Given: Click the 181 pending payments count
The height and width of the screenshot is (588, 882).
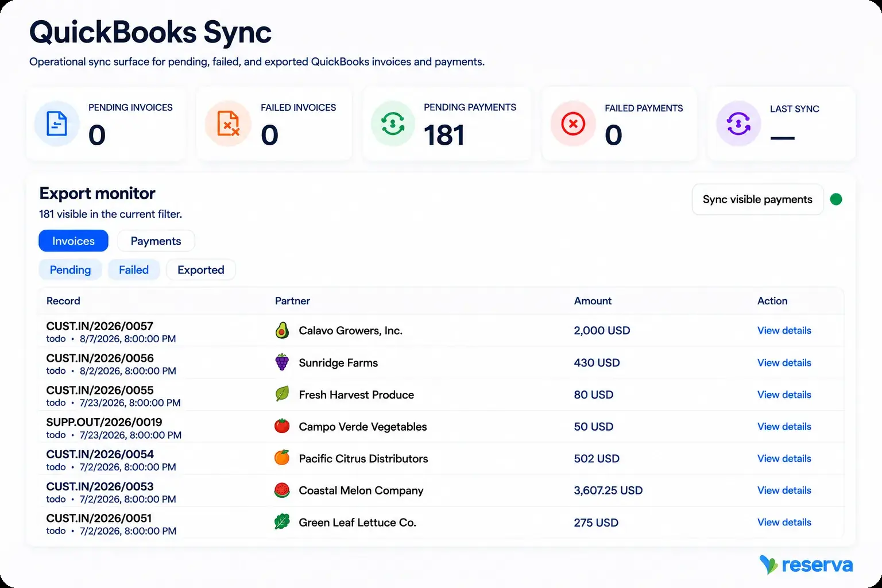Looking at the screenshot, I should coord(444,135).
